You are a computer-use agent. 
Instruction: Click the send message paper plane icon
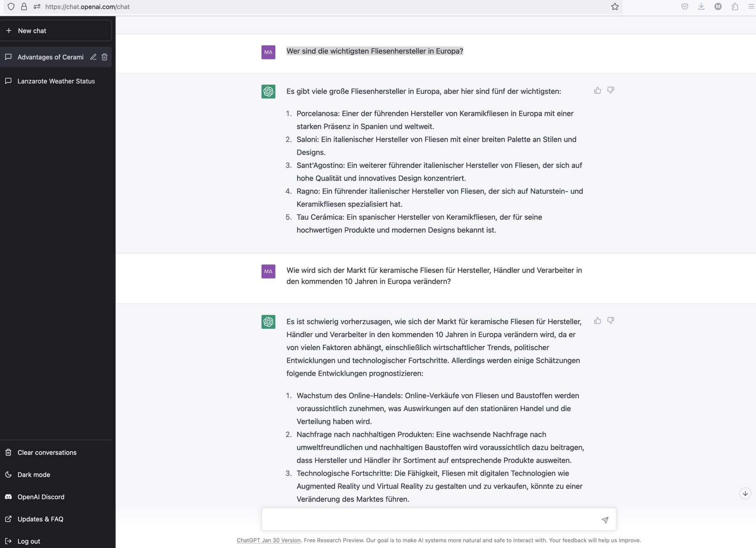(x=605, y=520)
